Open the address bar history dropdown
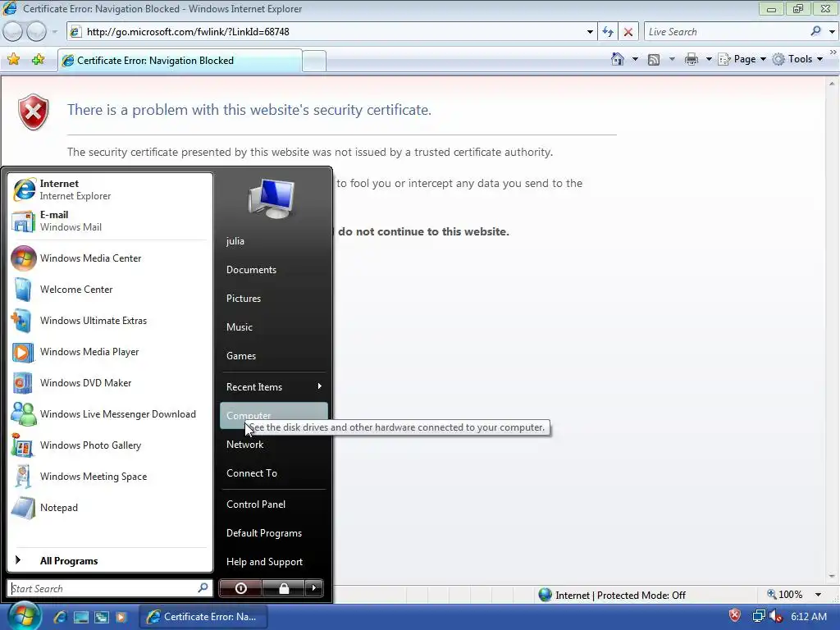The image size is (840, 630). [x=590, y=32]
